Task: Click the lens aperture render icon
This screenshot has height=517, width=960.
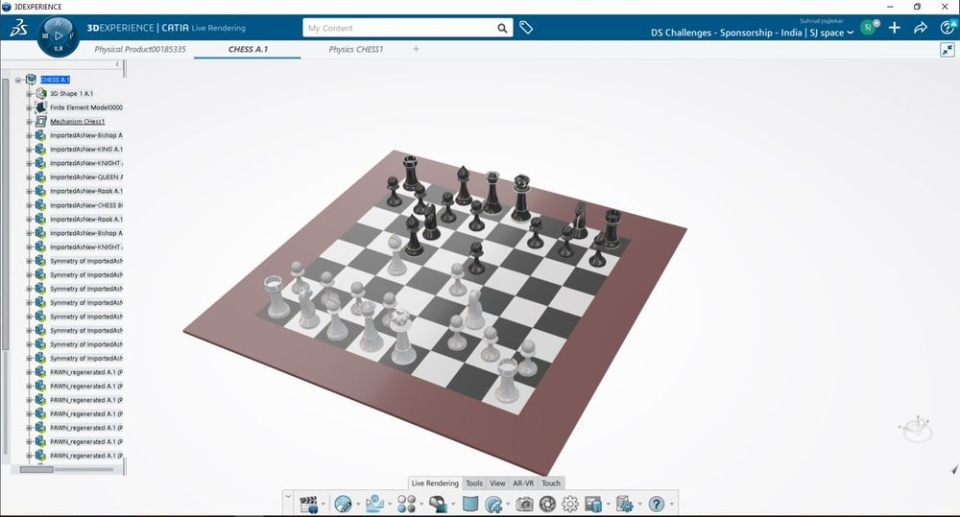Action: [547, 504]
